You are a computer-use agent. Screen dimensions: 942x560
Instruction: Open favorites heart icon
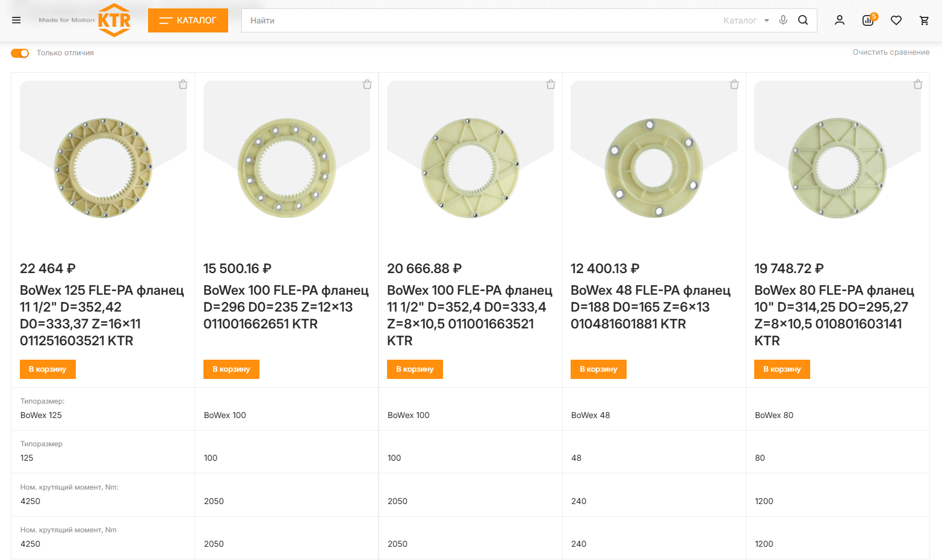[x=896, y=20]
